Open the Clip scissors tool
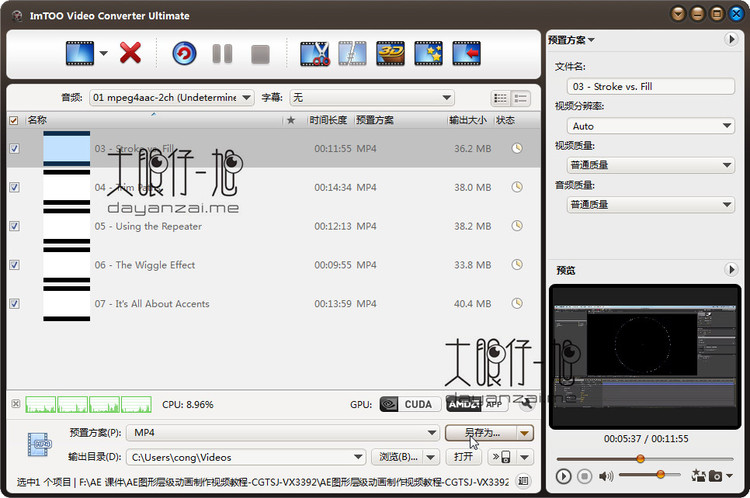The height and width of the screenshot is (498, 750). pyautogui.click(x=315, y=53)
